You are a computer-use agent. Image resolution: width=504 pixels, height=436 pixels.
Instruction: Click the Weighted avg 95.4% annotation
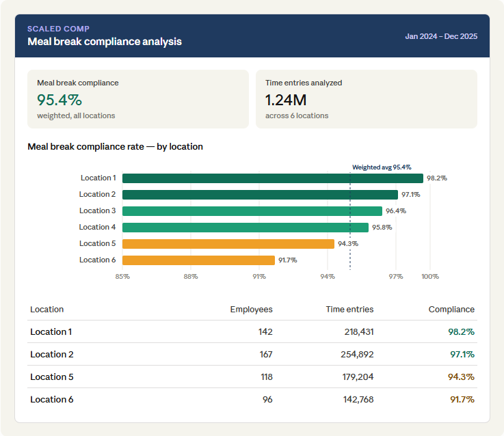382,167
